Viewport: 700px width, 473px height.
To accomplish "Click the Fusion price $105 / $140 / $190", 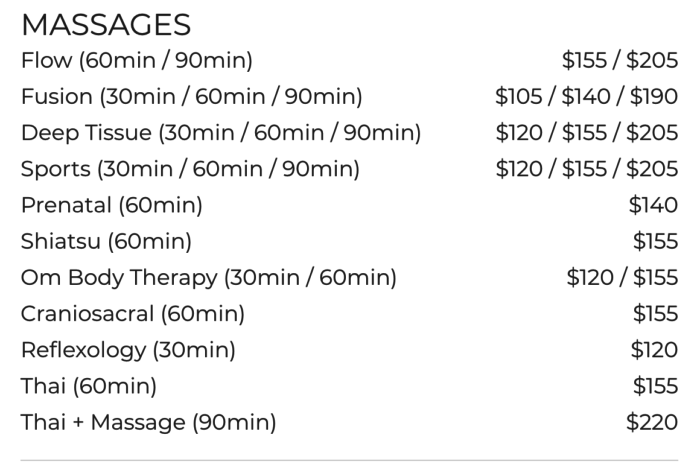I will tap(587, 96).
